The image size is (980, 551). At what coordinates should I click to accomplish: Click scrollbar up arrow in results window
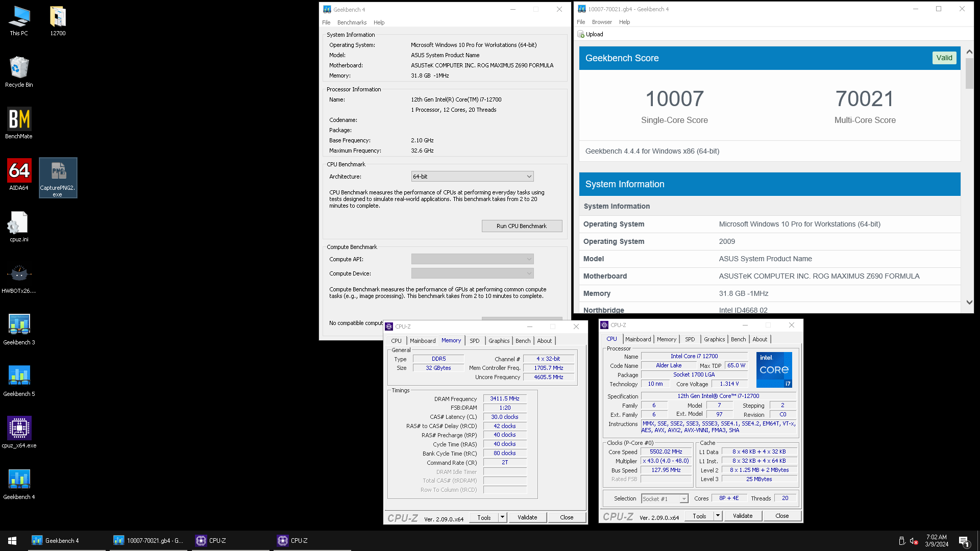(969, 52)
